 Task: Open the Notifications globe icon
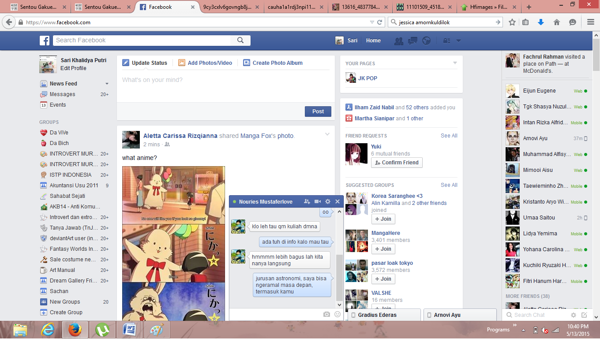click(426, 41)
